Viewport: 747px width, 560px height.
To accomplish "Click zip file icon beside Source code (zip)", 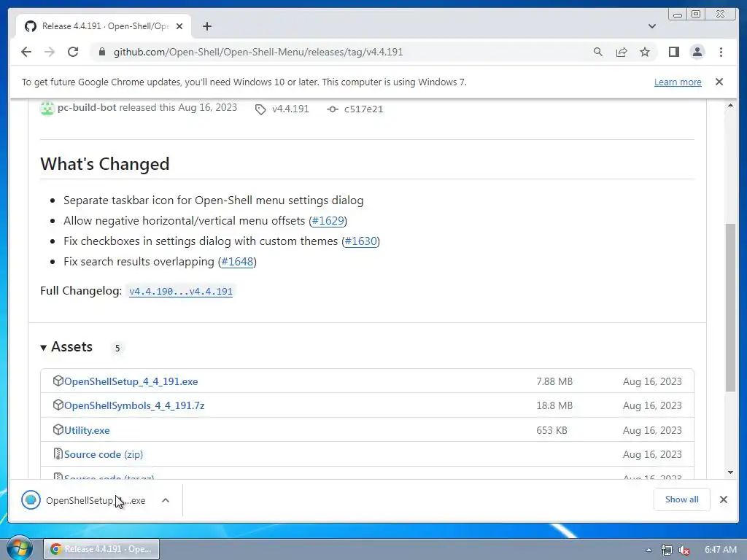I will (x=58, y=454).
